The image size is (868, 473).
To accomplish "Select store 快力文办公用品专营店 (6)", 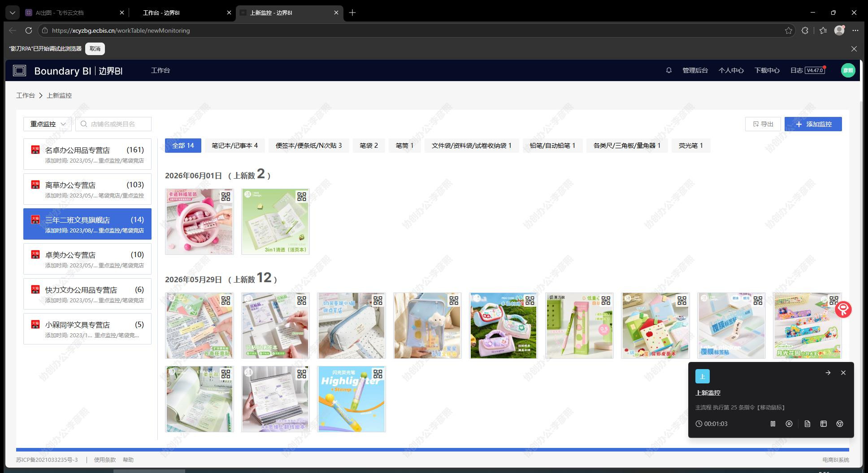I will 87,294.
